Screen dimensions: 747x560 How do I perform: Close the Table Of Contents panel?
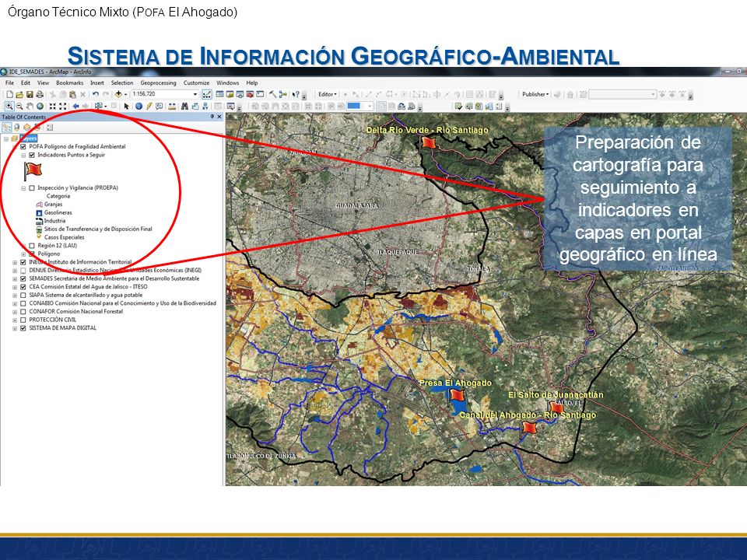[219, 117]
